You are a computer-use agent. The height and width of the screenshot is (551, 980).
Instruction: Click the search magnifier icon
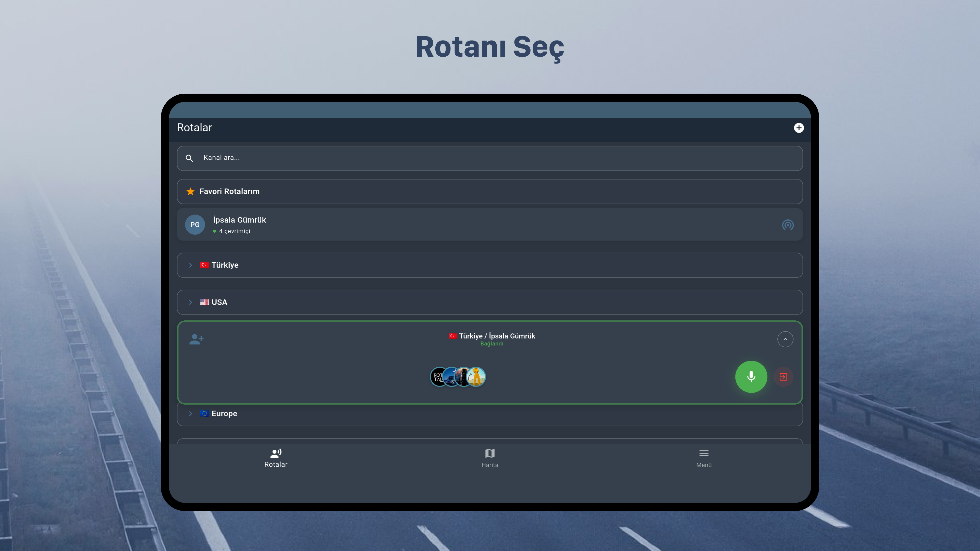(x=189, y=158)
